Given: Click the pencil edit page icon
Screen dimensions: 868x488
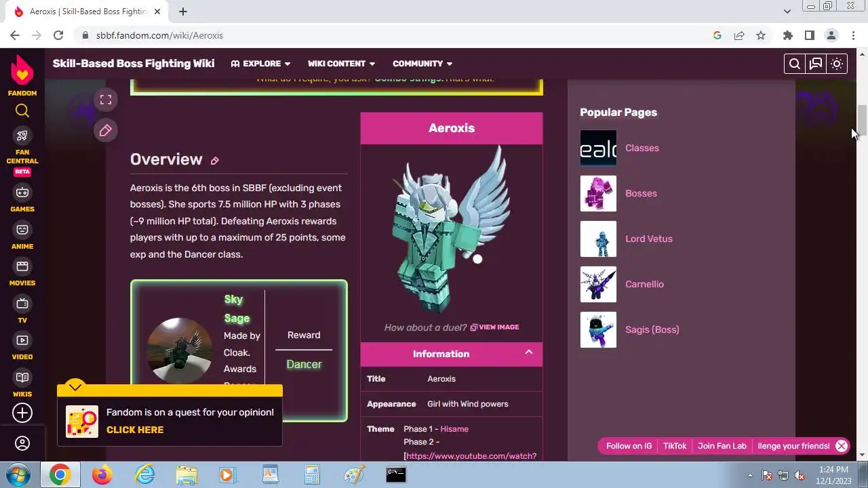Looking at the screenshot, I should coord(106,130).
